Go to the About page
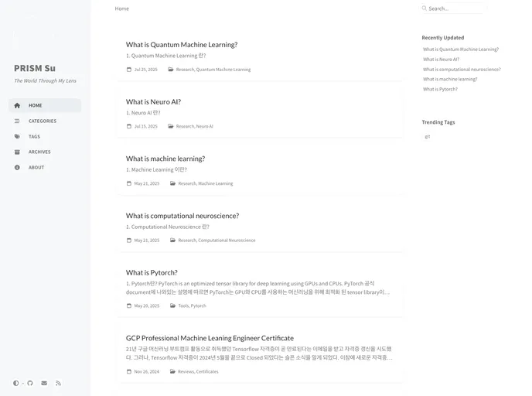532x396 pixels. tap(36, 167)
